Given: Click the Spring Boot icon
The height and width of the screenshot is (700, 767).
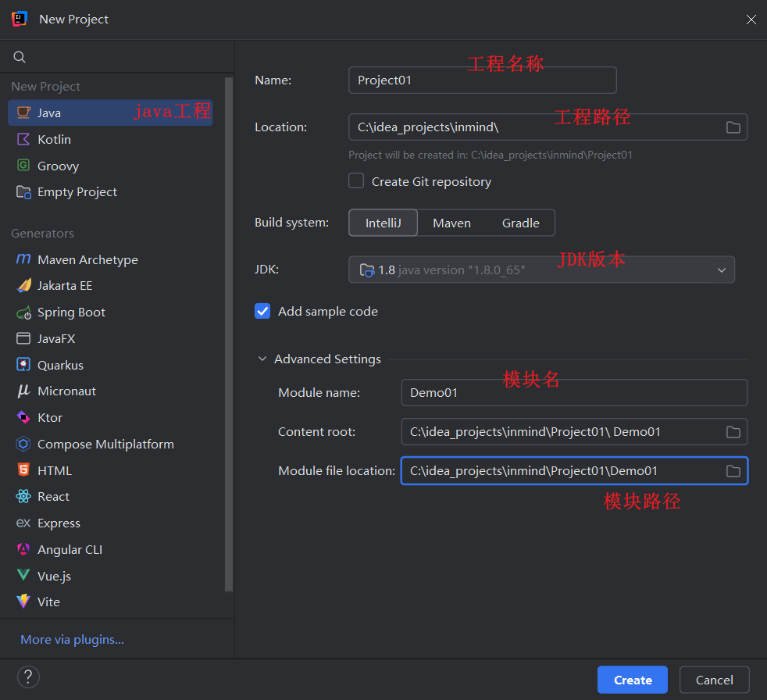Looking at the screenshot, I should click(x=23, y=312).
